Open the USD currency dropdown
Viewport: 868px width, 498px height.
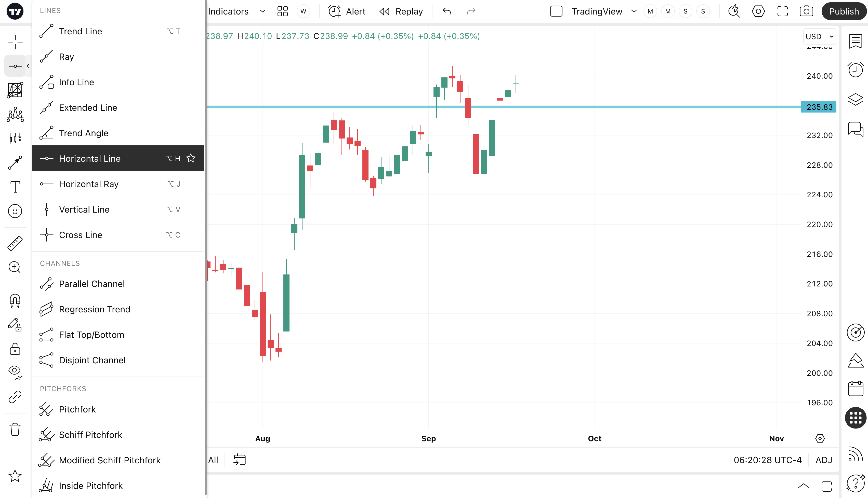click(x=819, y=37)
